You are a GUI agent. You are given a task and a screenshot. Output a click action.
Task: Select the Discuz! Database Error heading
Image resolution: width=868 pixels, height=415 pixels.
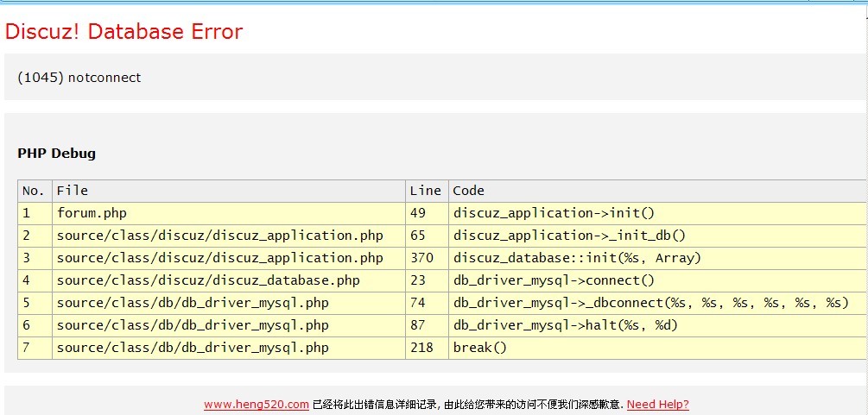click(x=124, y=32)
